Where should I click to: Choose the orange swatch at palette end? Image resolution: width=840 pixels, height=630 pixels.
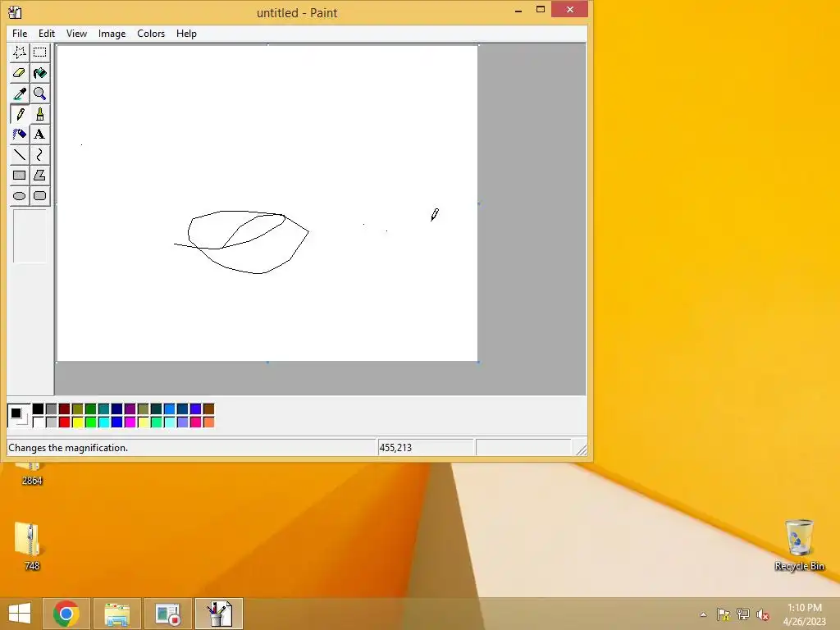coord(209,422)
